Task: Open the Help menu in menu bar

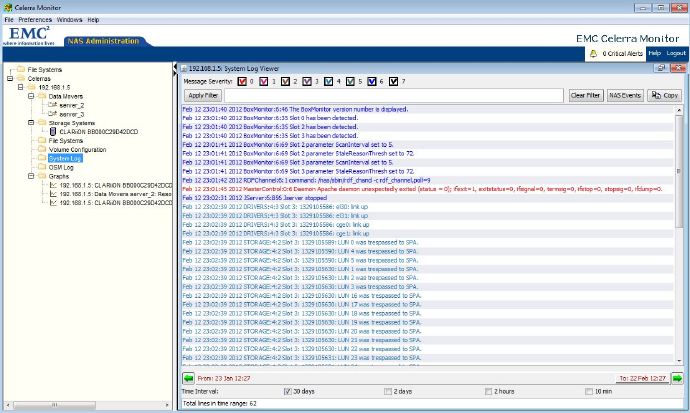Action: click(93, 20)
